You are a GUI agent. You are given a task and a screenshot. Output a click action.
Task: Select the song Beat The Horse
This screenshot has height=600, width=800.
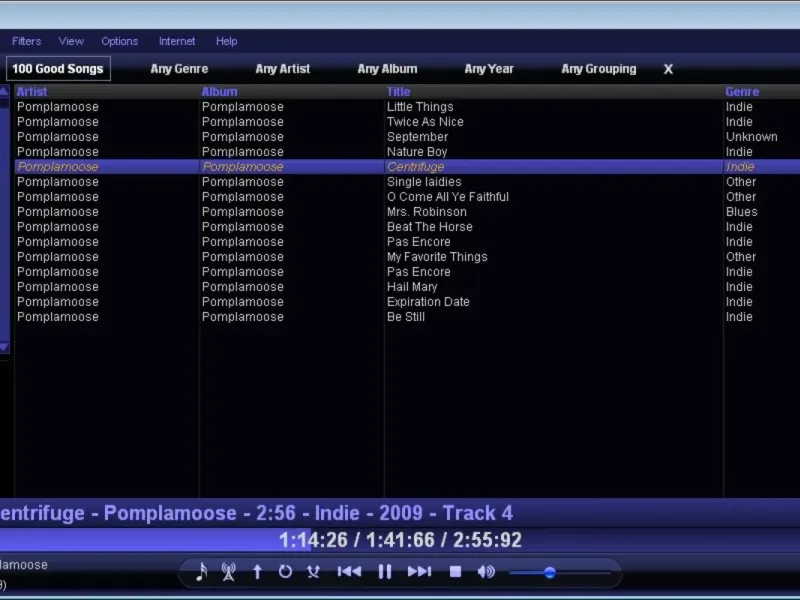coord(430,227)
